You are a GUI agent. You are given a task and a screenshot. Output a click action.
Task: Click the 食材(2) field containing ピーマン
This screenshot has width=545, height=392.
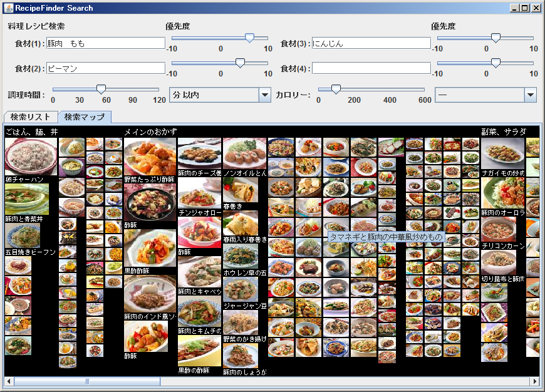pos(105,68)
